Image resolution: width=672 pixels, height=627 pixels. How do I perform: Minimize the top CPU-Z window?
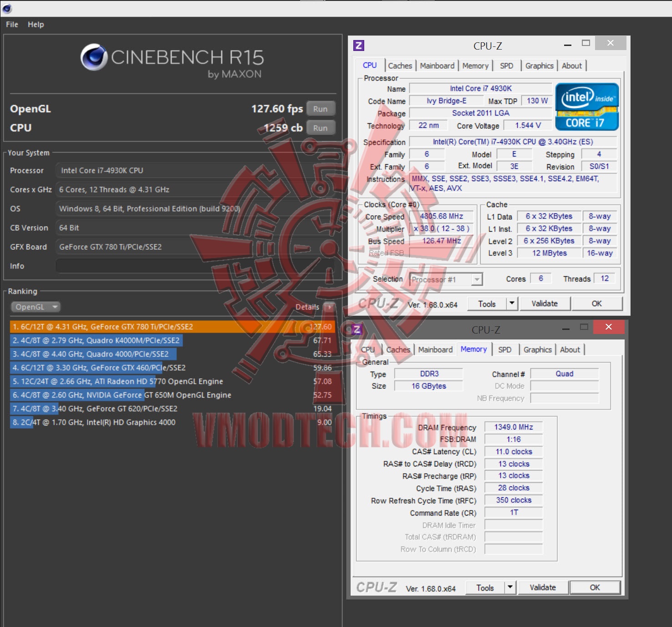568,45
